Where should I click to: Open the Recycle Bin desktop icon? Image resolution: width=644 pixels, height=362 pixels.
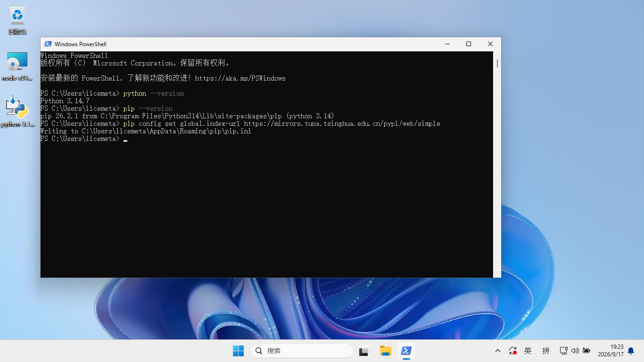(x=17, y=20)
